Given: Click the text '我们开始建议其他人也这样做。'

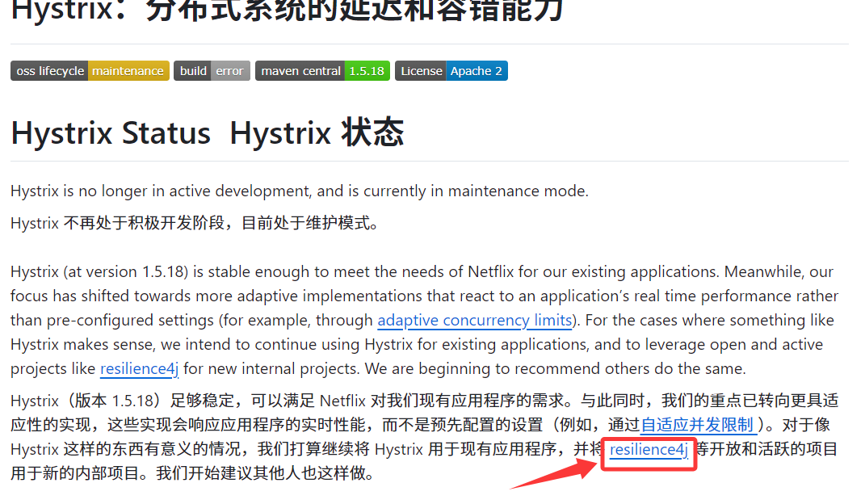Looking at the screenshot, I should [x=266, y=473].
